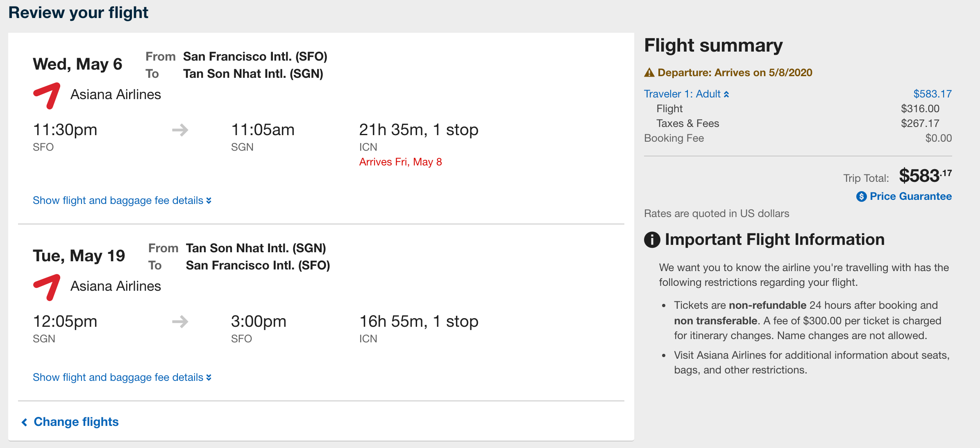Click the Asiana Airlines logo on return flight

[47, 287]
